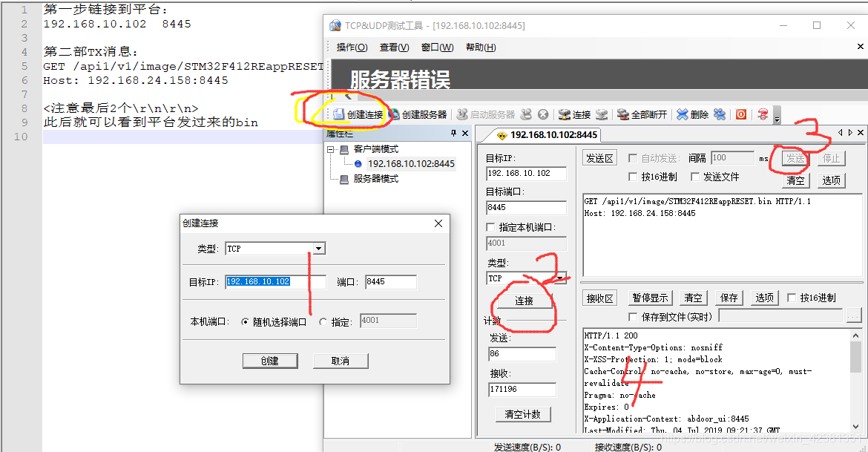Click 创建 in the 创建连接 dialog

point(270,361)
